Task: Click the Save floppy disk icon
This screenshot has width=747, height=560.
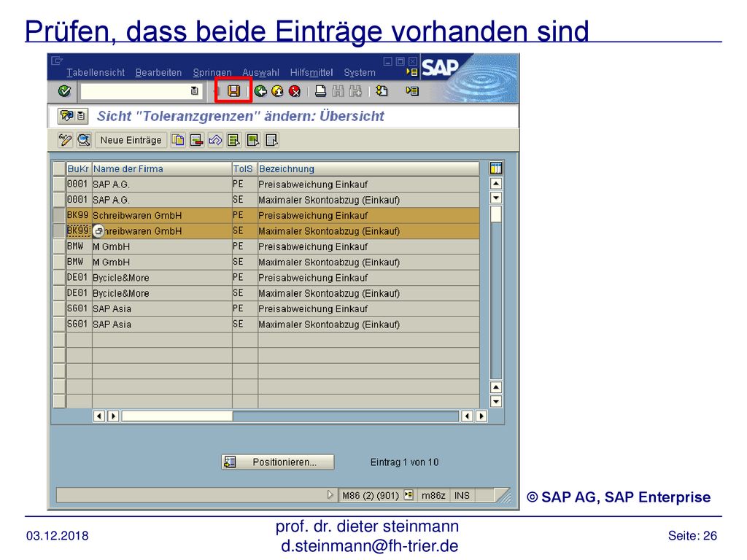Action: pos(233,90)
